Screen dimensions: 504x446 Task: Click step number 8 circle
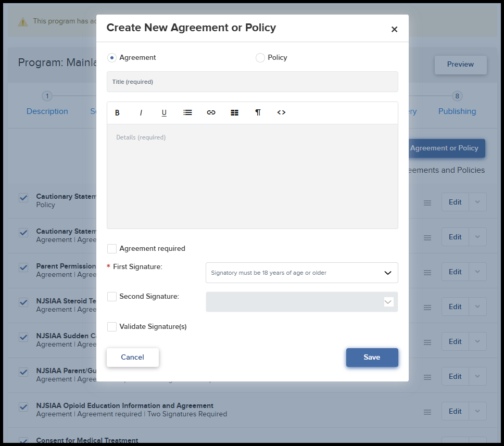[457, 96]
